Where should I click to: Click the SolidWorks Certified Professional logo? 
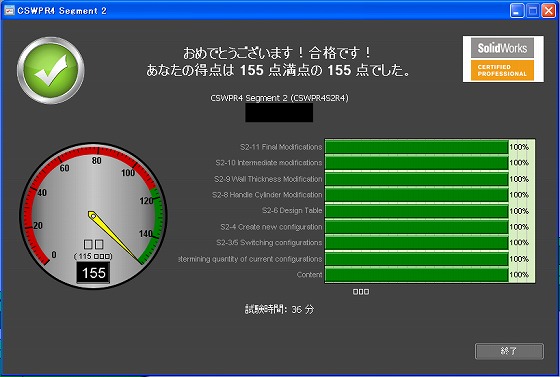coord(503,59)
